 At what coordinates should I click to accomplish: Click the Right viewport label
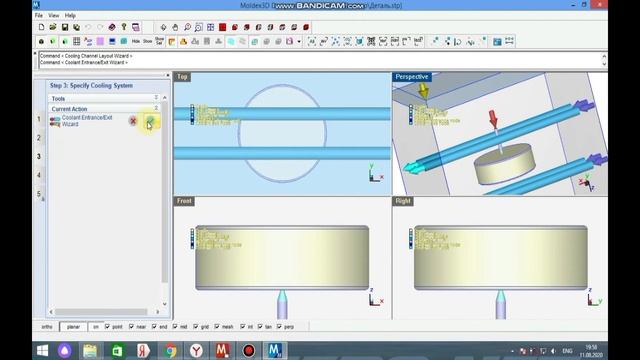pyautogui.click(x=403, y=201)
